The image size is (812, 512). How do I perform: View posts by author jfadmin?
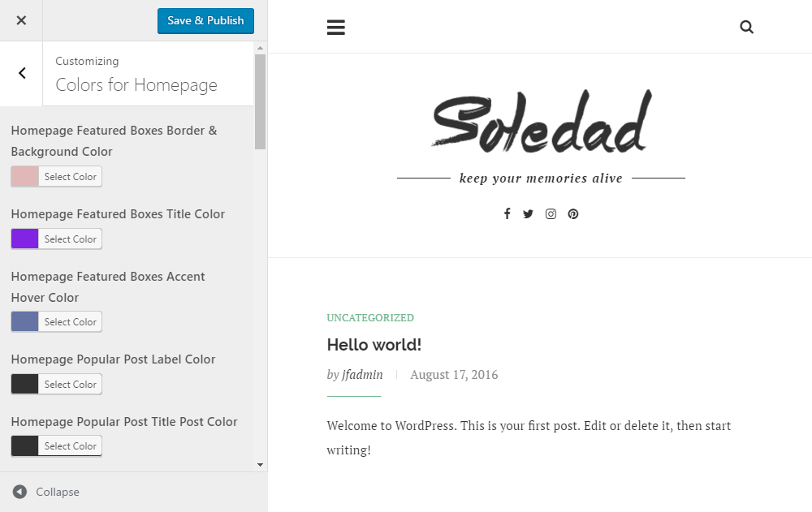363,375
